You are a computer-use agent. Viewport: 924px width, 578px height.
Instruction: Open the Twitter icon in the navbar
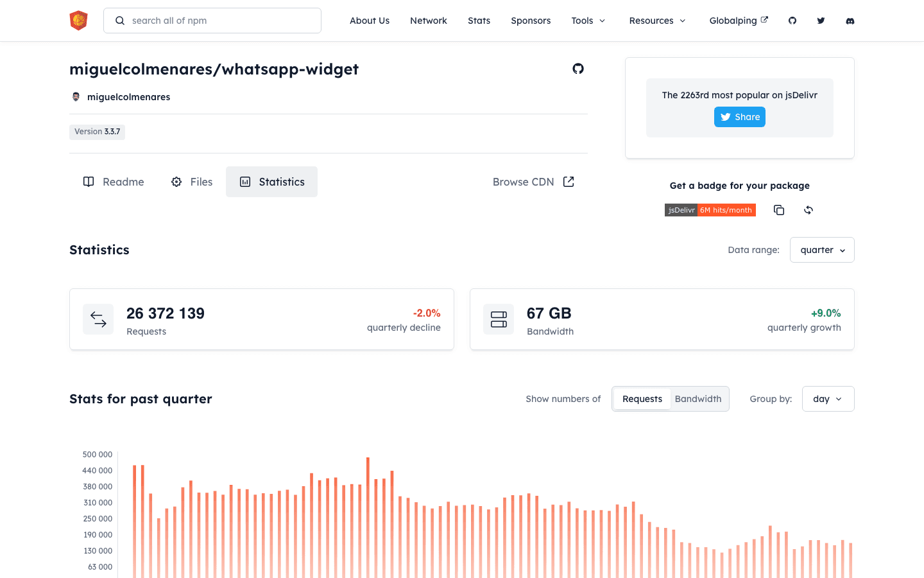821,21
